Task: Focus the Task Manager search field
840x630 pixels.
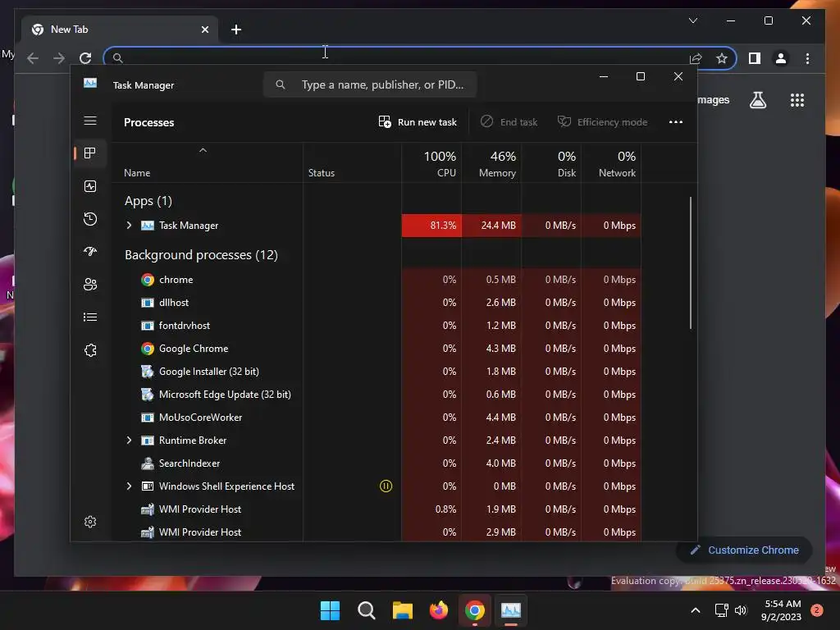Action: point(370,84)
